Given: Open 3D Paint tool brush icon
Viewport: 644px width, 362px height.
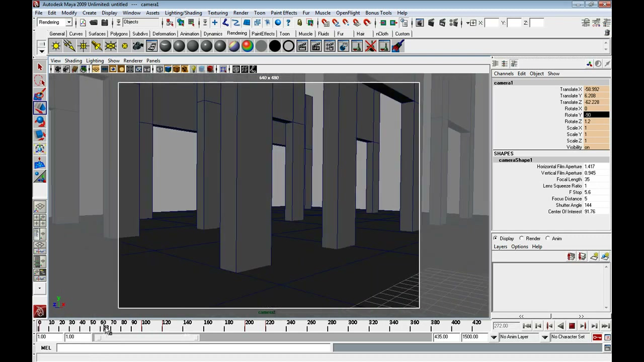Looking at the screenshot, I should pos(397,46).
